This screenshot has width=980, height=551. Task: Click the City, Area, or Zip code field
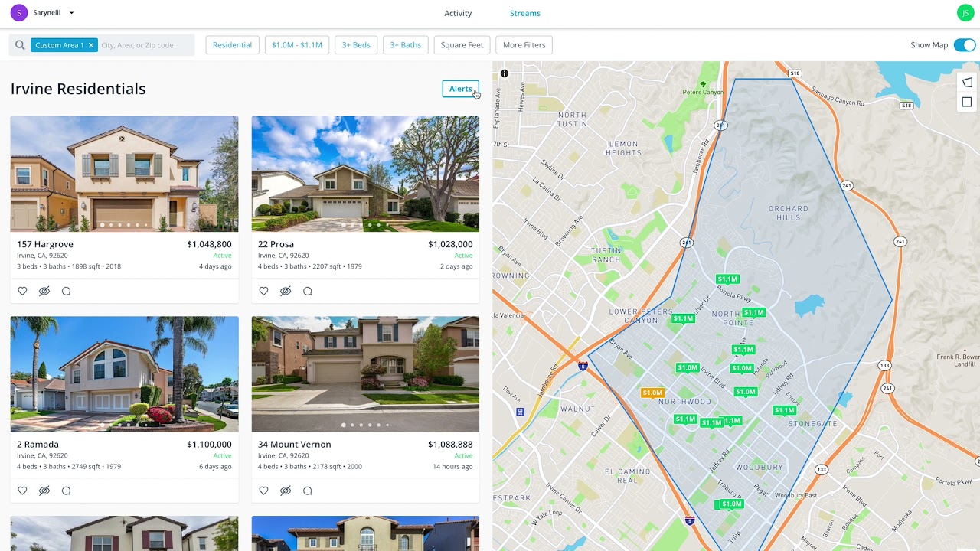145,45
